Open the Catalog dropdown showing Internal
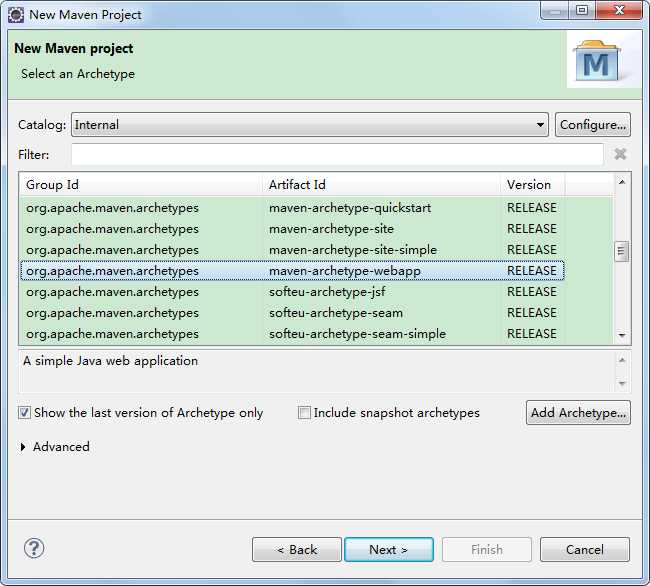This screenshot has width=650, height=586. coord(310,124)
